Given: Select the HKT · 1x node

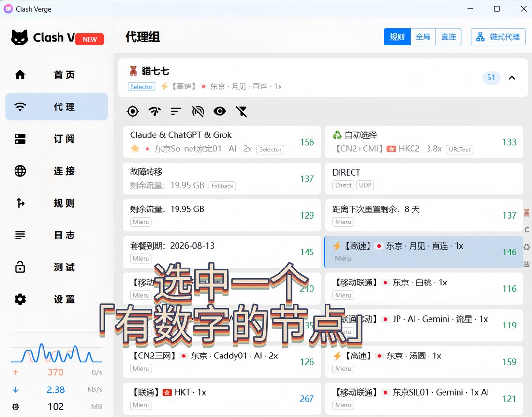Looking at the screenshot, I should [222, 398].
